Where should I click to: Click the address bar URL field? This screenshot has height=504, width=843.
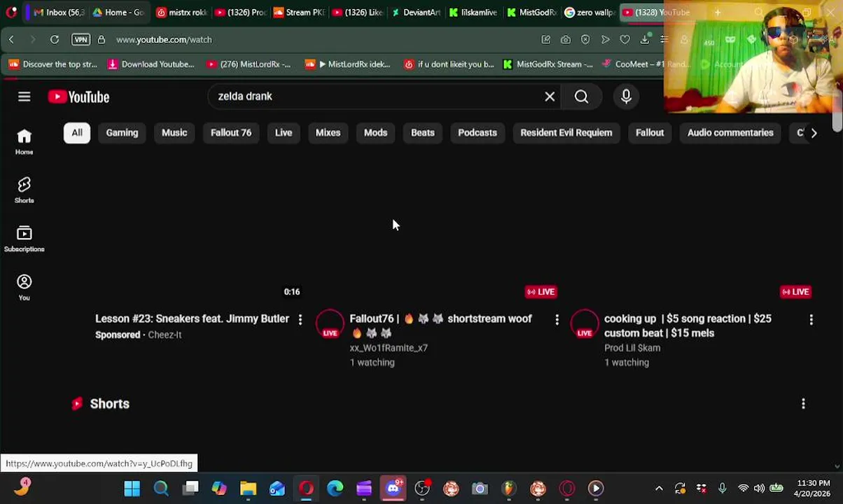point(164,40)
